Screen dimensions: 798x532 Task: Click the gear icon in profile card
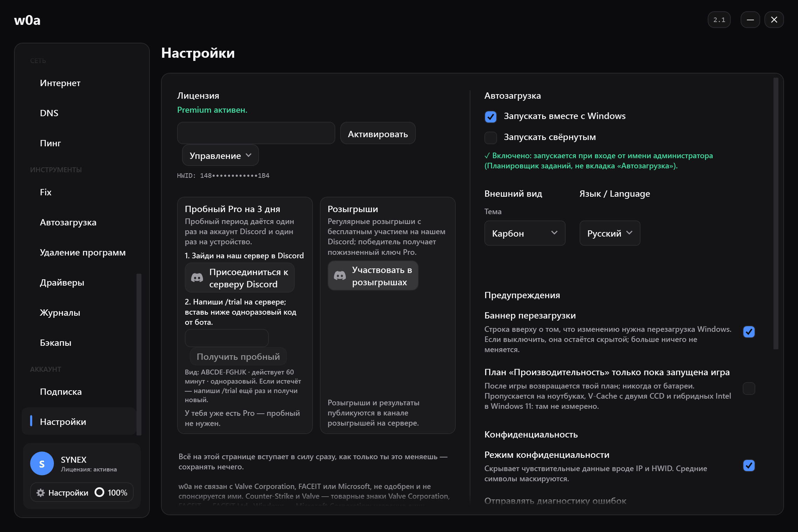41,492
